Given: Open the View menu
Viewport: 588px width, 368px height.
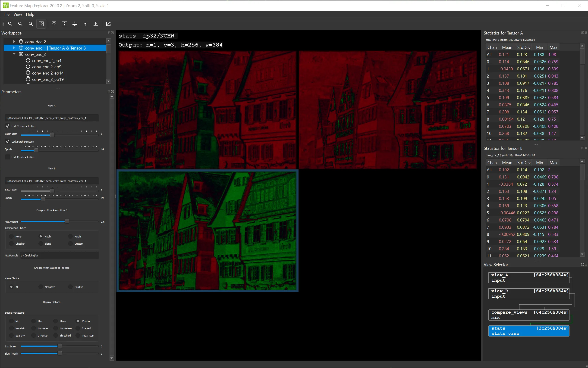Looking at the screenshot, I should coord(17,14).
